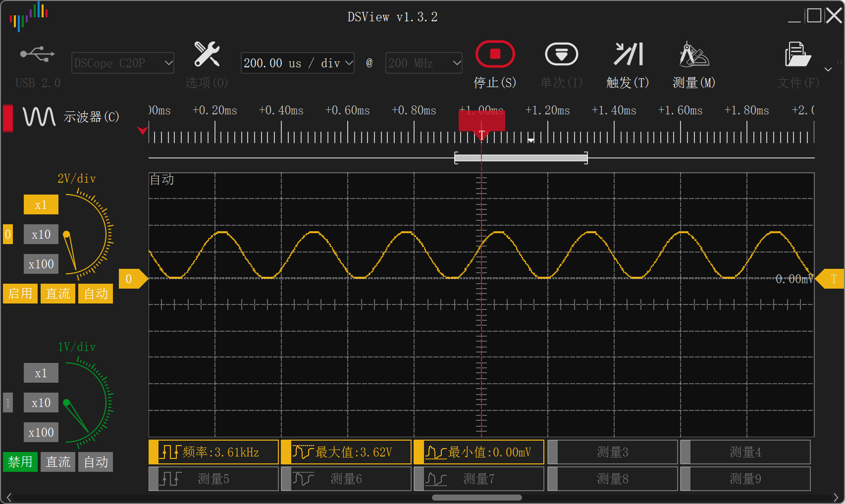The image size is (845, 504).
Task: Click the 停止(S) menu label
Action: tap(495, 83)
